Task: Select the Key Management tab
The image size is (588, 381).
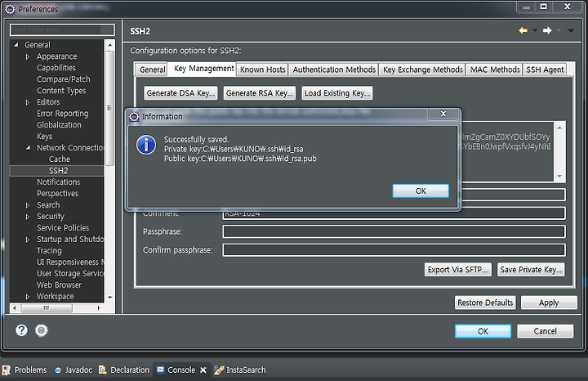Action: (203, 69)
